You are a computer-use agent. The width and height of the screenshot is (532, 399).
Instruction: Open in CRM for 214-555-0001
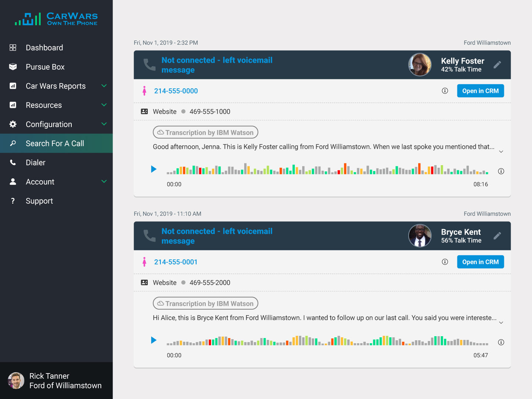[480, 262]
